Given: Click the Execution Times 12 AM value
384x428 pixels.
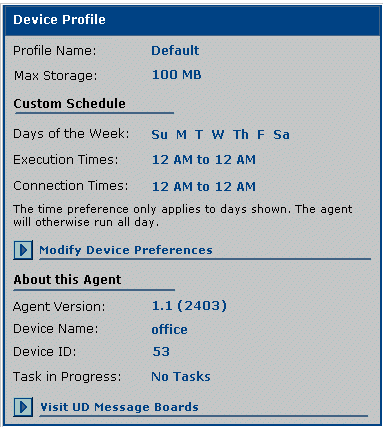Looking at the screenshot, I should point(204,160).
